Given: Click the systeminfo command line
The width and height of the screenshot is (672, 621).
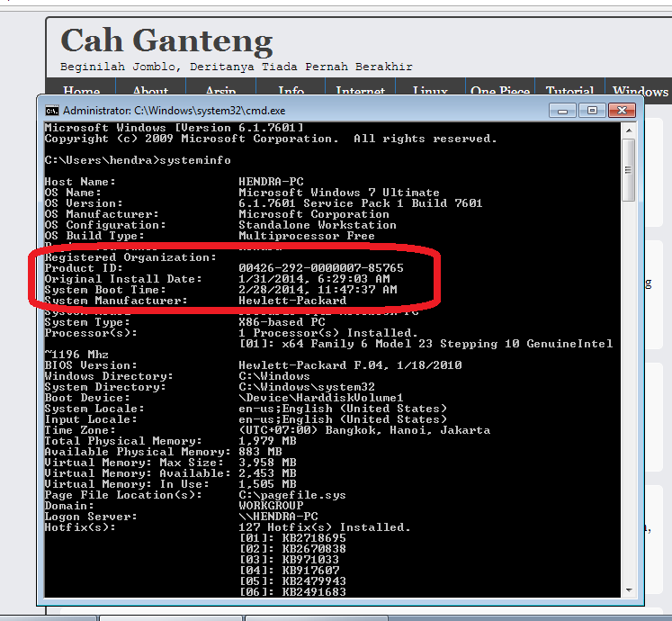Looking at the screenshot, I should [138, 160].
